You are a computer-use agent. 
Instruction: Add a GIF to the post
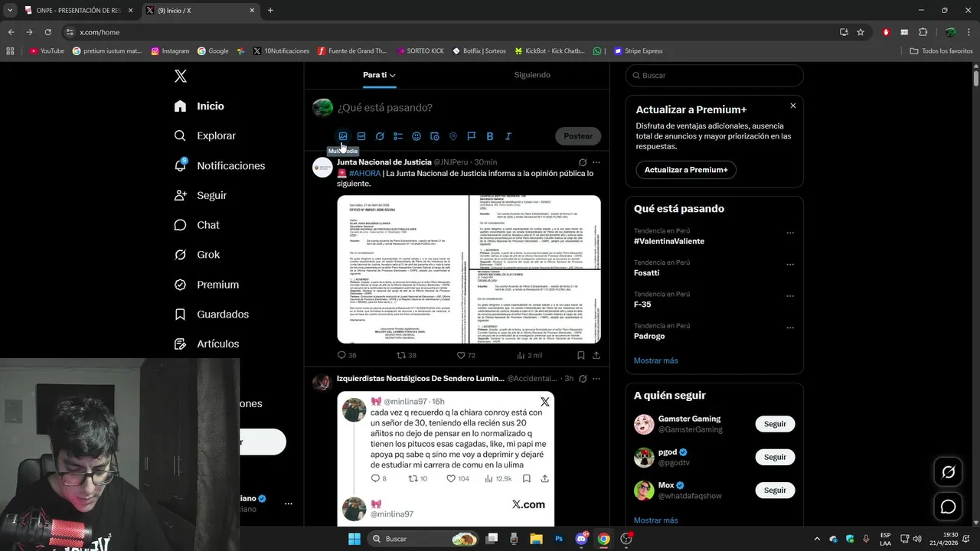[361, 136]
